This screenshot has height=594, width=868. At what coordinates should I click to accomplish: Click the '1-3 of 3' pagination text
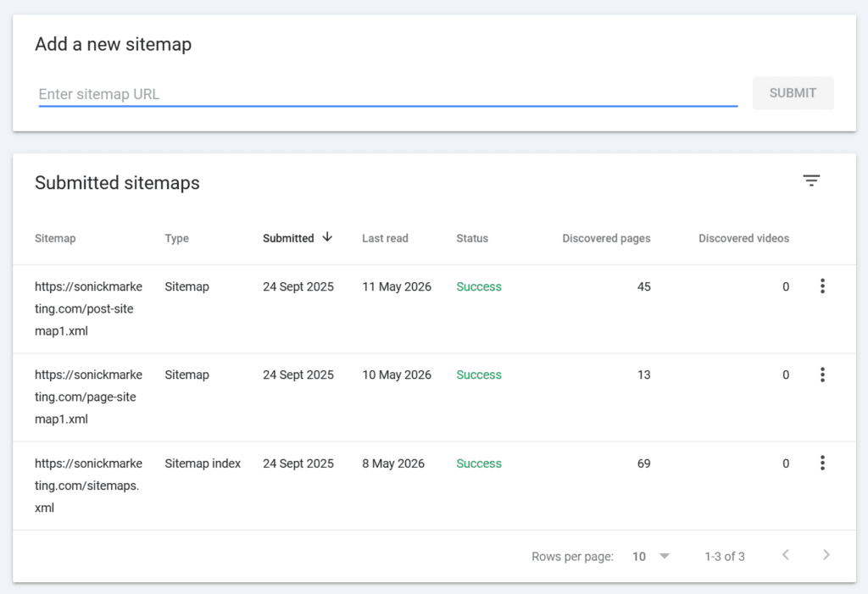coord(724,557)
